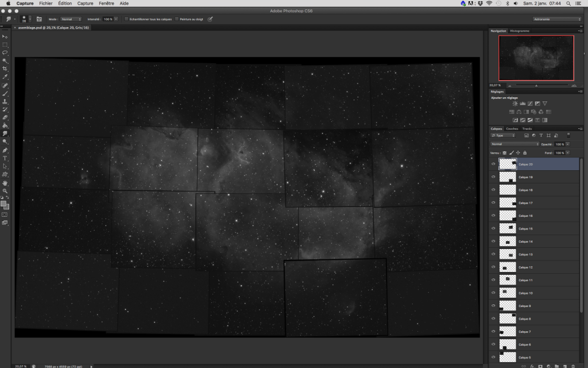
Task: Select layer Calque 15 thumbnail
Action: 508,228
